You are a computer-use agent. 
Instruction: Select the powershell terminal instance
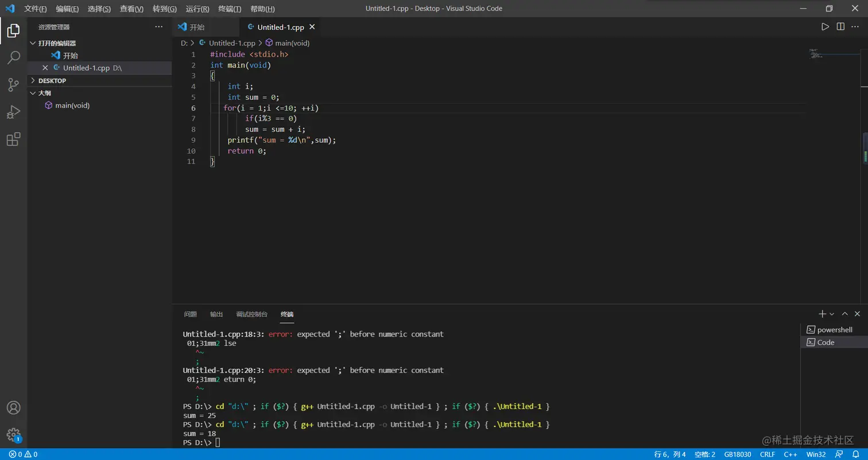(834, 330)
